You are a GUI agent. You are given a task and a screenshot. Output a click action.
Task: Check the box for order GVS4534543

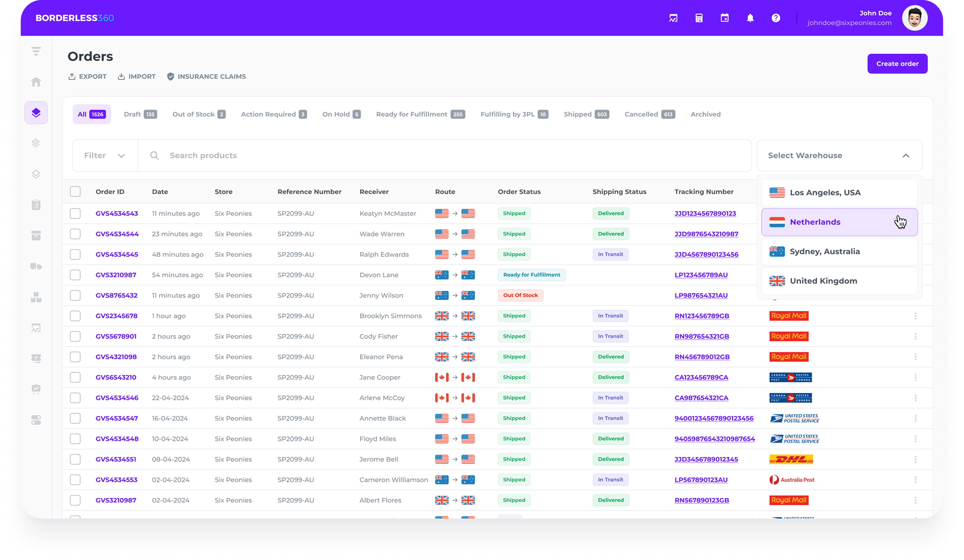point(75,213)
